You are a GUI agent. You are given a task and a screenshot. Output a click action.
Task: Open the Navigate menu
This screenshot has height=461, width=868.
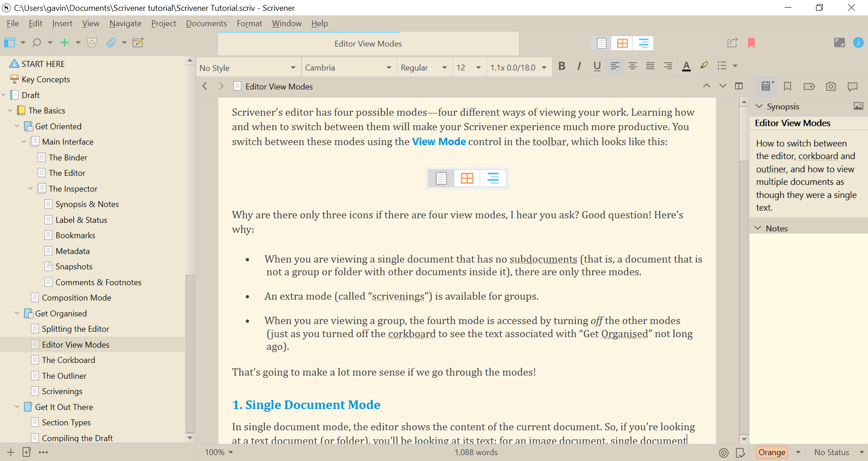125,24
